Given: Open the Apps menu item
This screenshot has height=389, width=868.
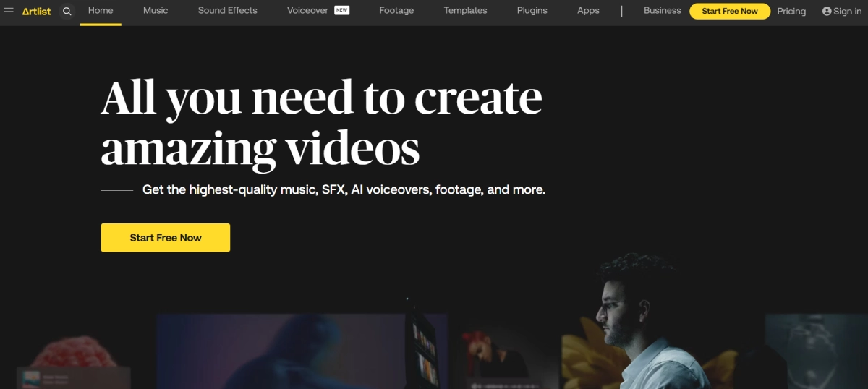Looking at the screenshot, I should (588, 11).
